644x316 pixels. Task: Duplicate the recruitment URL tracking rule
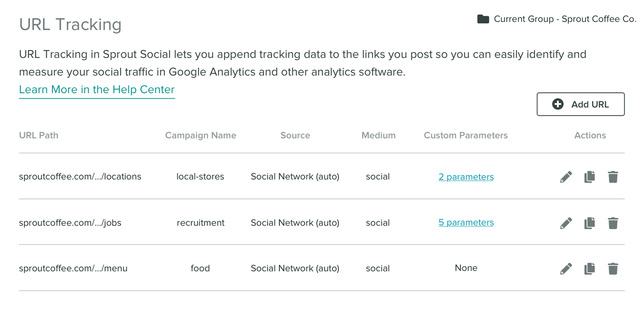pos(590,223)
